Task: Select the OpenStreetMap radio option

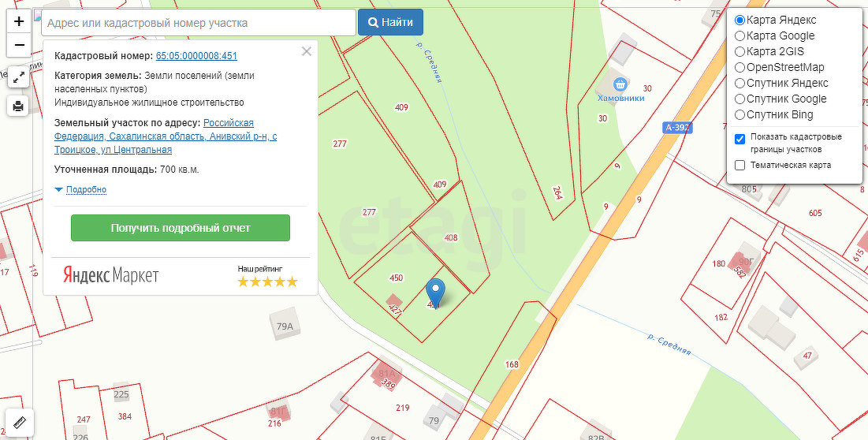Action: (739, 67)
